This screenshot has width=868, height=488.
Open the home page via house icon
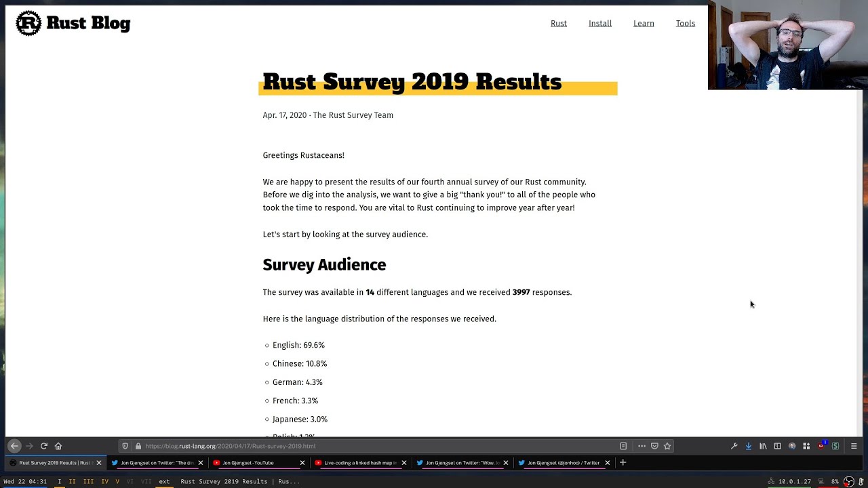(x=58, y=446)
